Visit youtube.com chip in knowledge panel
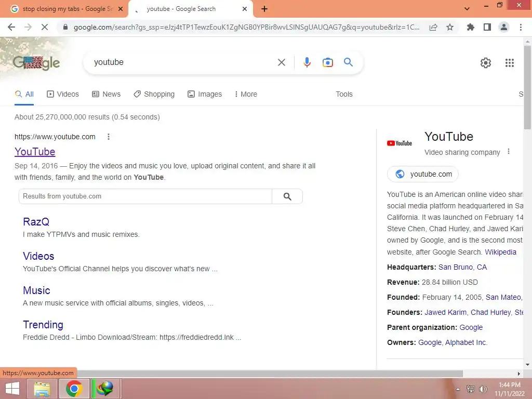Image resolution: width=532 pixels, height=399 pixels. (x=423, y=174)
